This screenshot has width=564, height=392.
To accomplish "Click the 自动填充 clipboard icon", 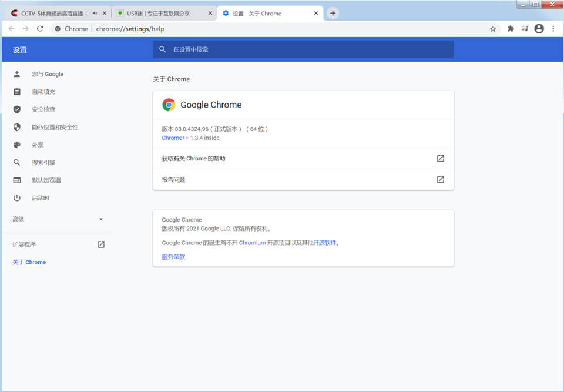I will [x=17, y=92].
